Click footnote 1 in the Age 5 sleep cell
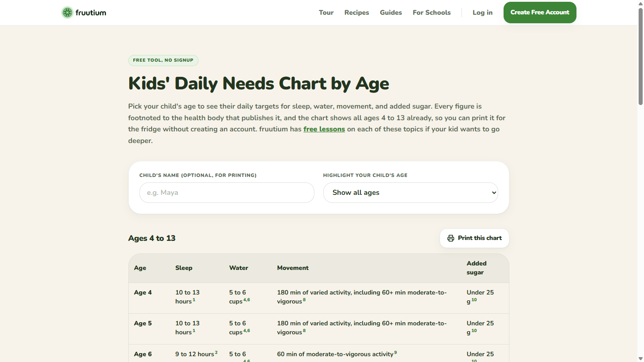 (194, 331)
